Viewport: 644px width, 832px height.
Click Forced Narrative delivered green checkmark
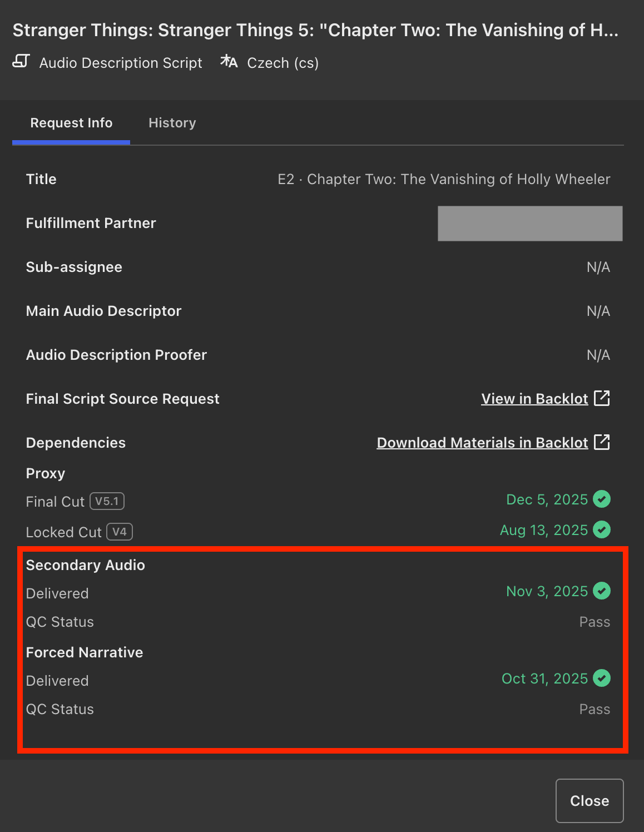click(602, 678)
